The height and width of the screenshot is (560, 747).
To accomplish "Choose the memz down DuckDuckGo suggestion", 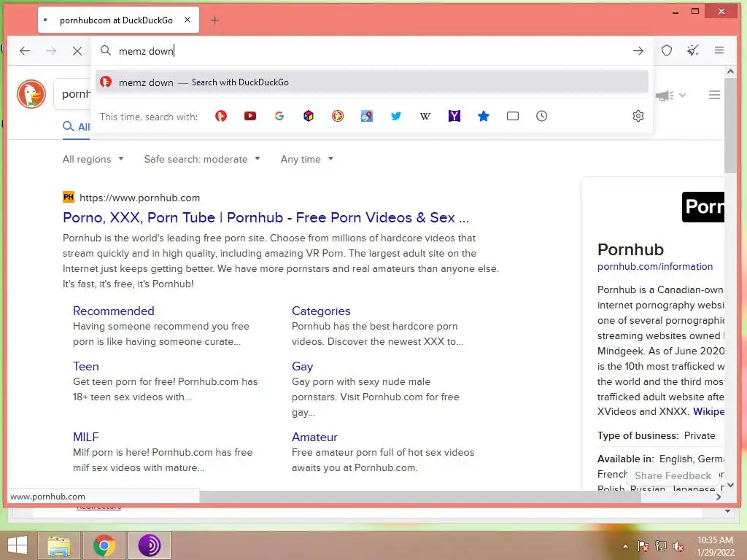I will point(371,82).
